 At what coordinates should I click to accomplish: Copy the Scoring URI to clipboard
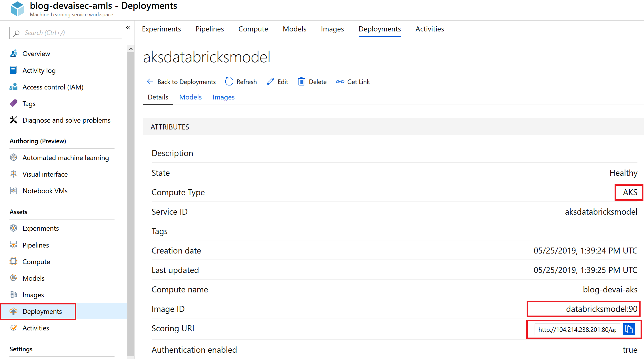click(x=629, y=329)
